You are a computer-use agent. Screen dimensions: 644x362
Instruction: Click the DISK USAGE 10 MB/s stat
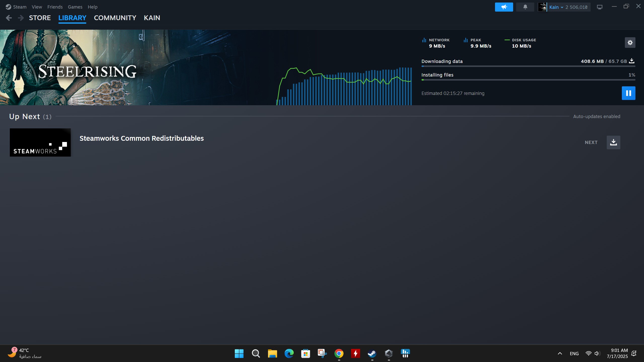pyautogui.click(x=520, y=43)
